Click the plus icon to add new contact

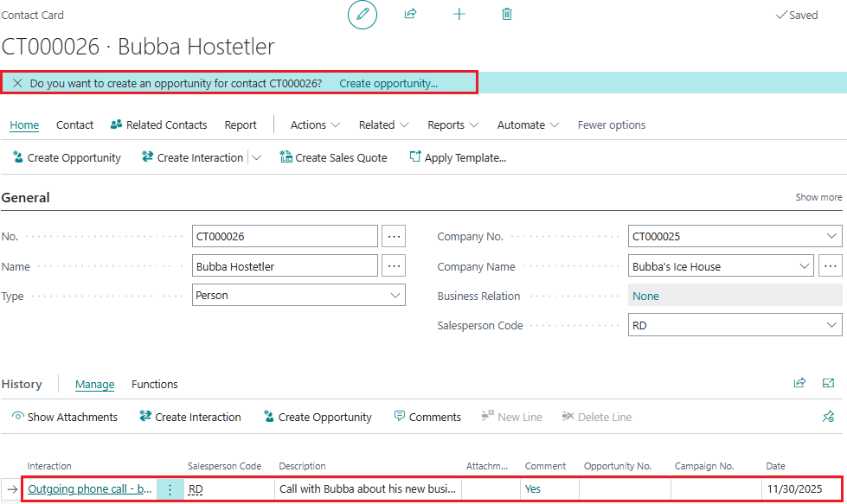coord(459,15)
